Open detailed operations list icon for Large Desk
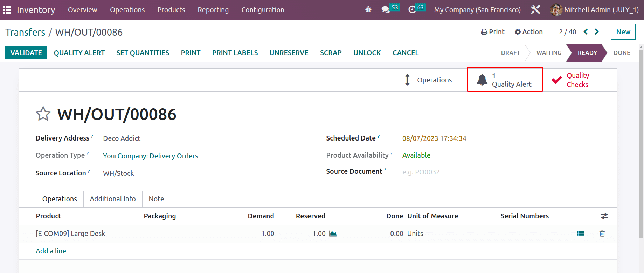 [581, 234]
